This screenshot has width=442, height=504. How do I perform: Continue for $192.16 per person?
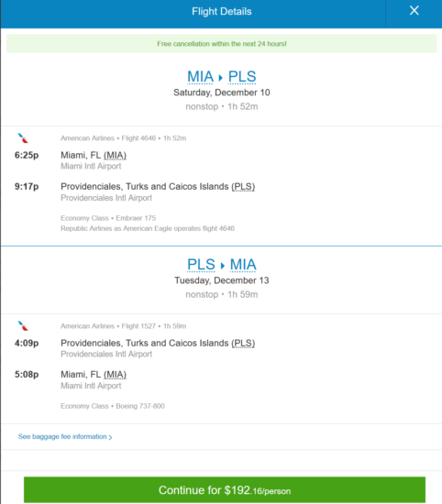[225, 490]
